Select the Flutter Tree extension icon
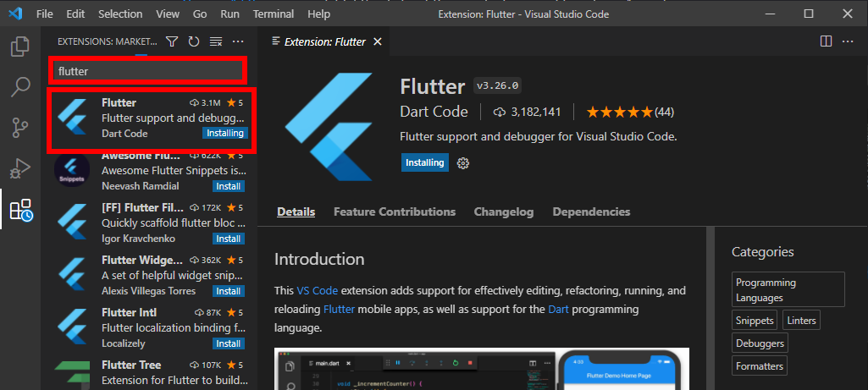 (x=72, y=375)
